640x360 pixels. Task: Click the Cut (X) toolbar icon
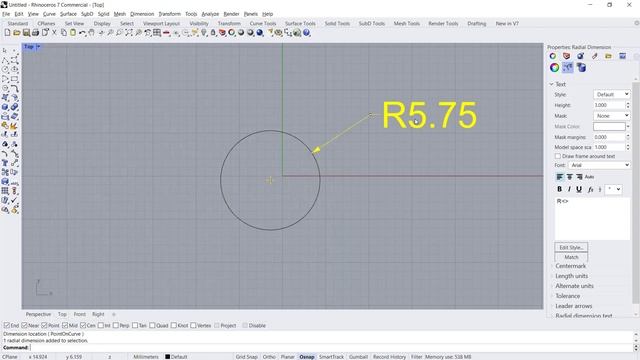[54, 33]
